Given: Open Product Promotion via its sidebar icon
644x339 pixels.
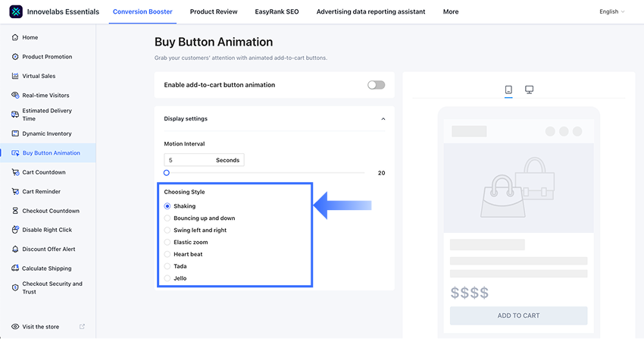Looking at the screenshot, I should 15,57.
